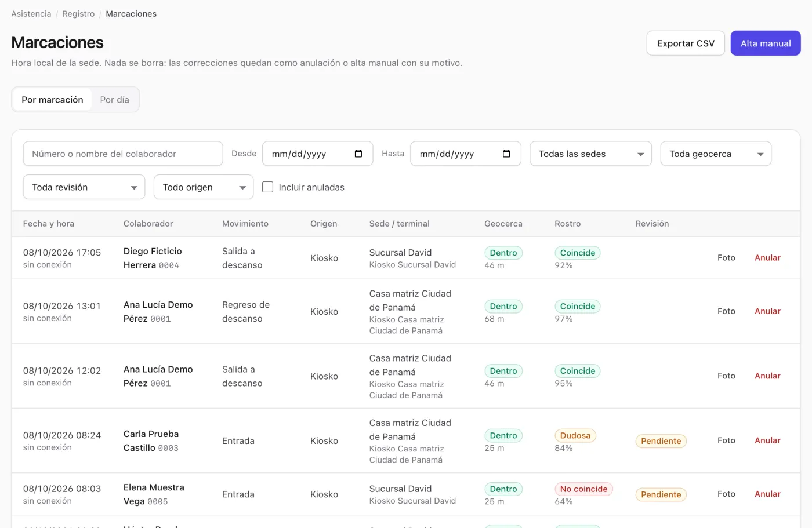This screenshot has height=528, width=812.
Task: Click the Dudosa face badge
Action: pos(575,435)
